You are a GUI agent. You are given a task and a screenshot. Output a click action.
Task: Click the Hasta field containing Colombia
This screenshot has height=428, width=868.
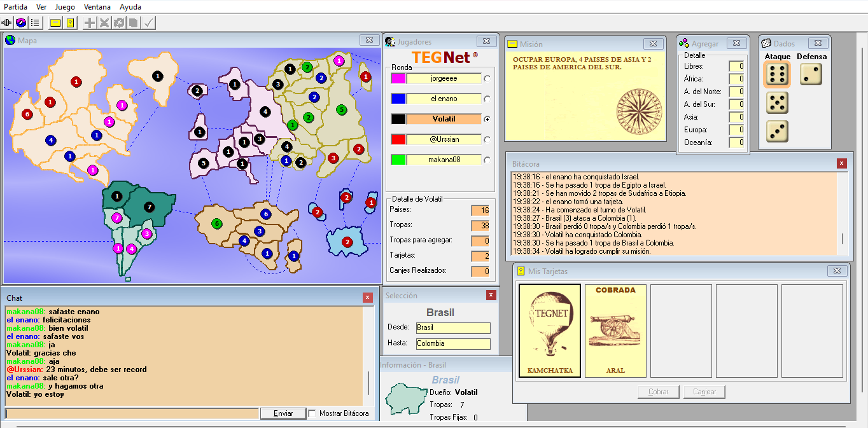click(453, 344)
